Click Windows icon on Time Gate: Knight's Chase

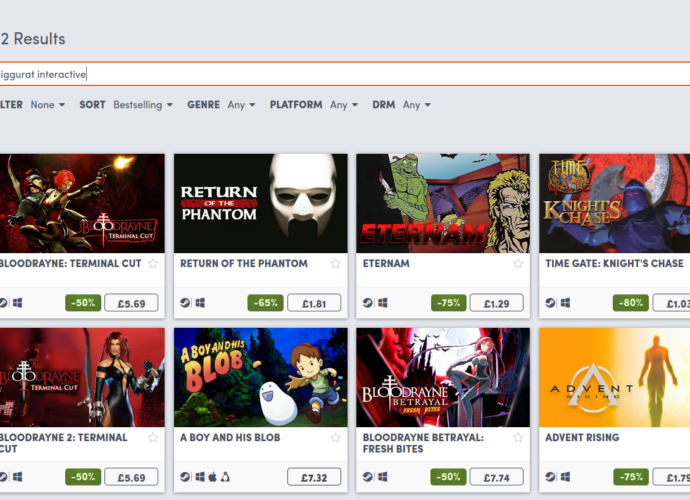pyautogui.click(x=565, y=303)
